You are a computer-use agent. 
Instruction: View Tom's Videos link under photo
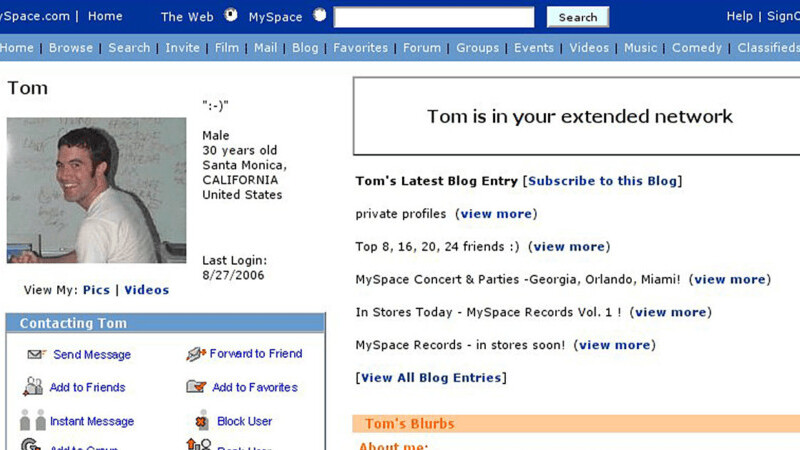pos(146,290)
